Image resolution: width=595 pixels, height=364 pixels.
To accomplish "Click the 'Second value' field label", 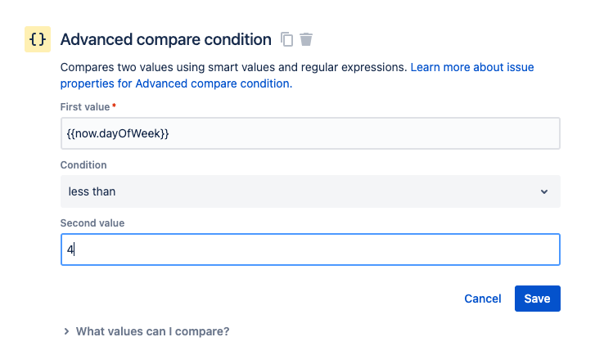I will pyautogui.click(x=92, y=222).
